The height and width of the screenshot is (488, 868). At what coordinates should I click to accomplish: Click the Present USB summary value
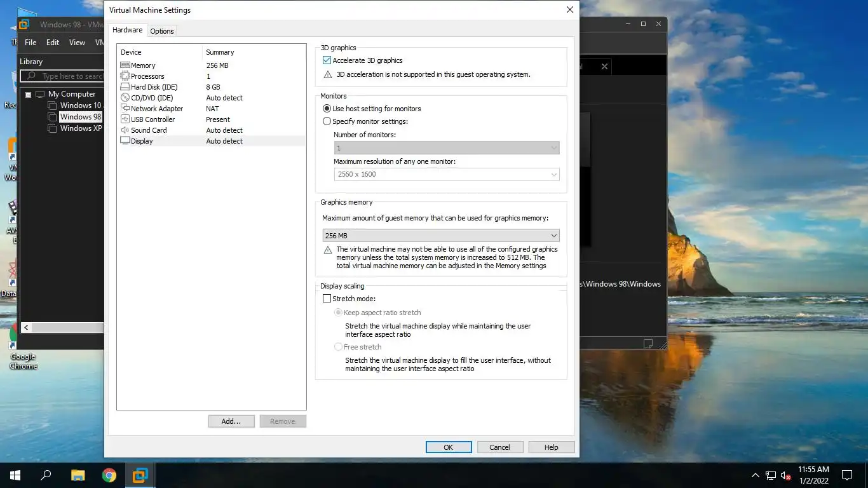pyautogui.click(x=218, y=119)
